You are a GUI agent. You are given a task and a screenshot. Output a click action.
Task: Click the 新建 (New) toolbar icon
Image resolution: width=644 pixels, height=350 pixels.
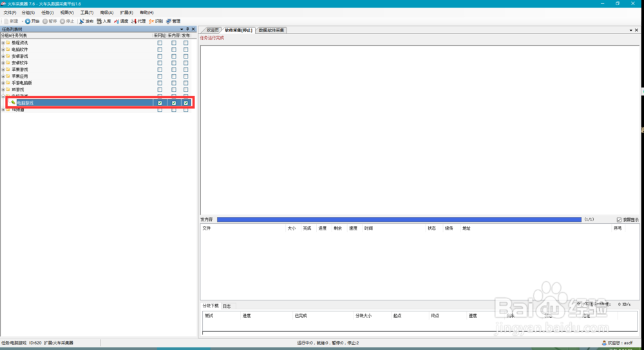pyautogui.click(x=6, y=21)
